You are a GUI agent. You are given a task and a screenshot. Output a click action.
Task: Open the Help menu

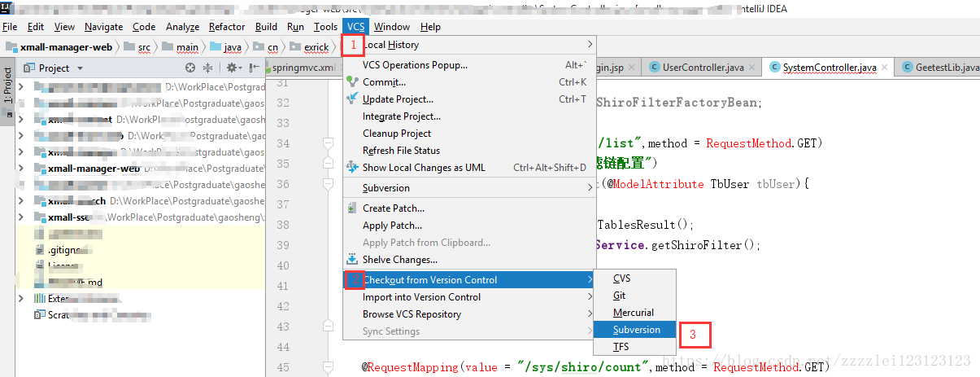(x=430, y=27)
